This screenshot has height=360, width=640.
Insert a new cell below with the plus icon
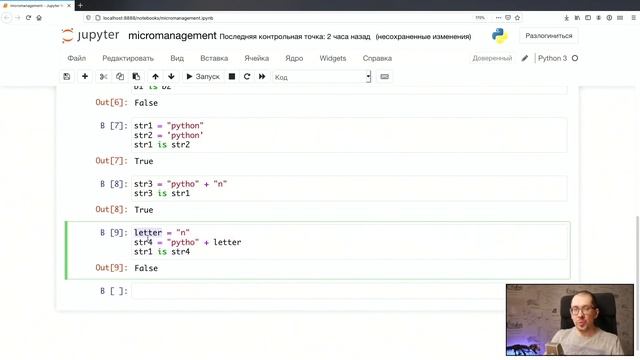click(x=85, y=77)
